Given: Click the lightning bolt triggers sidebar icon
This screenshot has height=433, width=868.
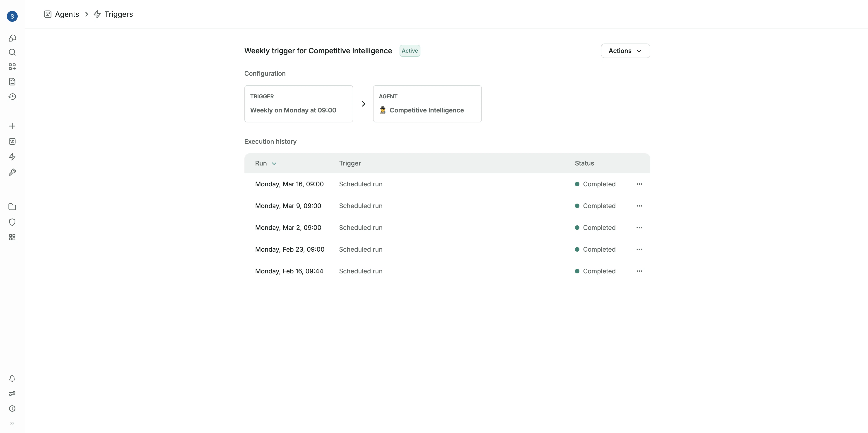Looking at the screenshot, I should point(12,157).
